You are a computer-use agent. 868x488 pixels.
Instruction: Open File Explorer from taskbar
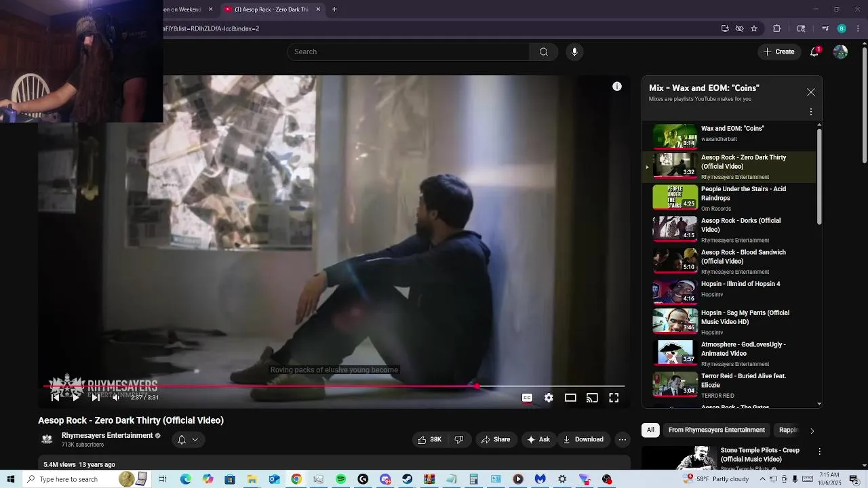(252, 479)
